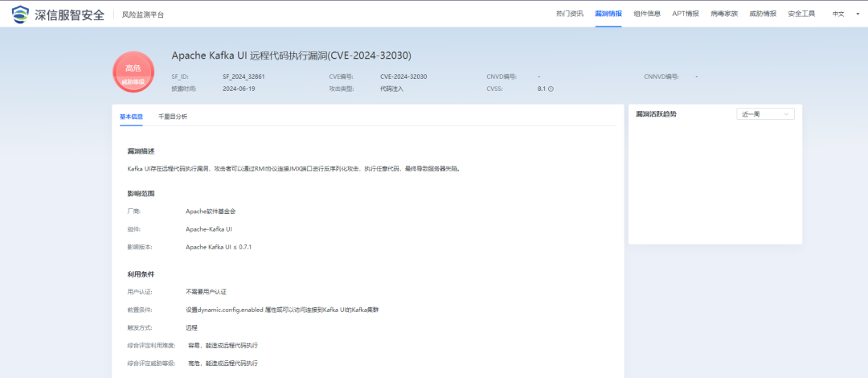The image size is (868, 378).
Task: Select the SF_ID value SF_2024_32861
Action: (244, 76)
